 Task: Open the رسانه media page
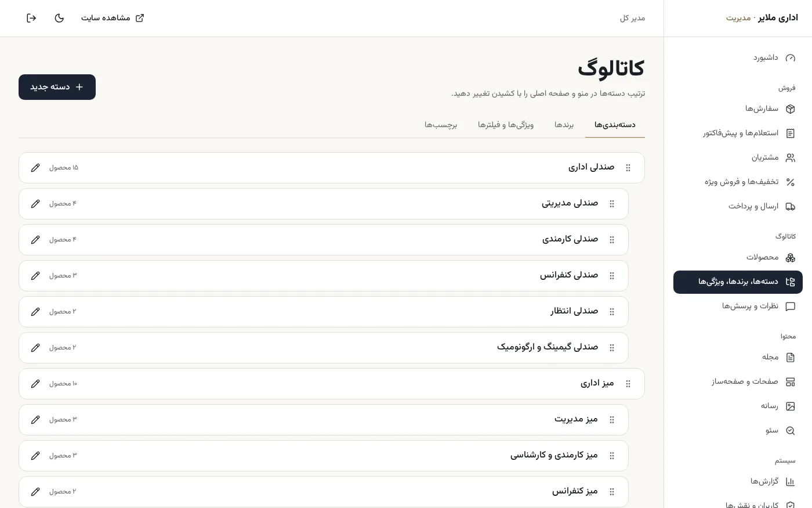click(738, 406)
